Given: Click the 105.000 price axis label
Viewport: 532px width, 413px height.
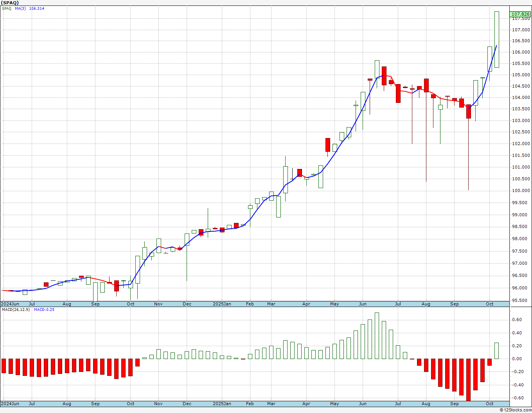Looking at the screenshot, I should [x=521, y=75].
